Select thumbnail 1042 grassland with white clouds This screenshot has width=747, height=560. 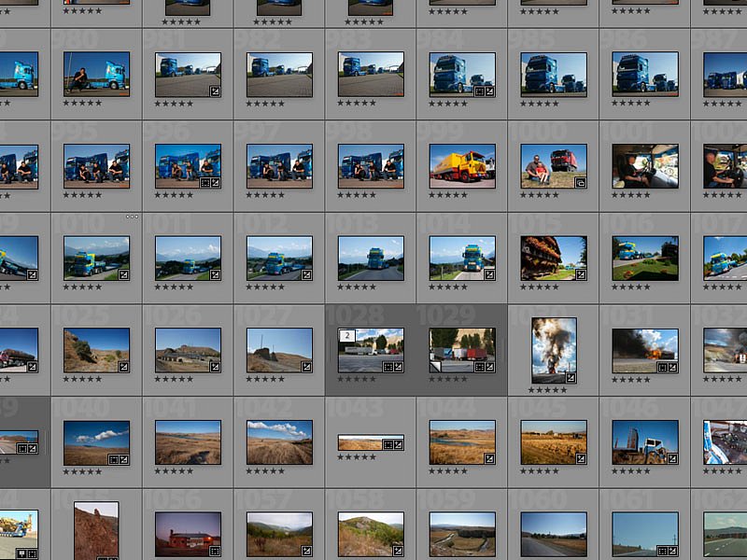(279, 442)
